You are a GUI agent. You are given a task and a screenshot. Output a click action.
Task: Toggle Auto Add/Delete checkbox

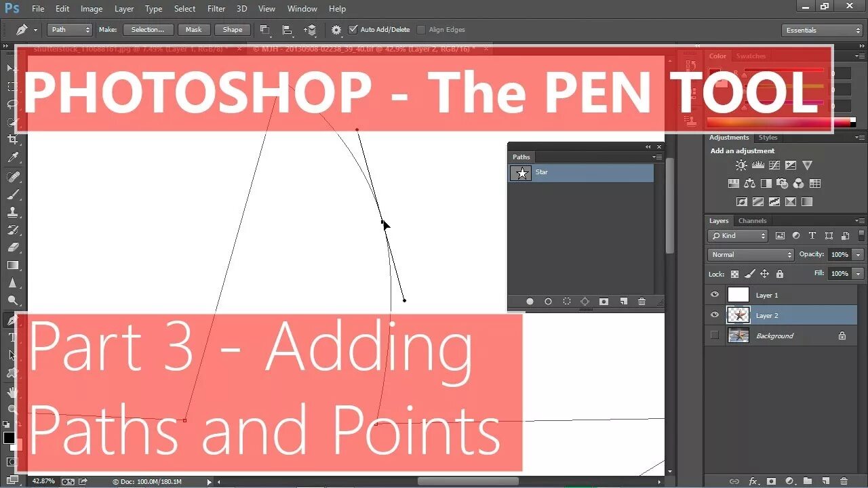(x=353, y=30)
